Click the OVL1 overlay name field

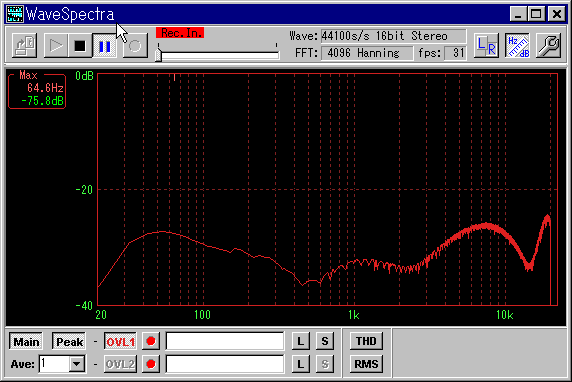tap(225, 342)
